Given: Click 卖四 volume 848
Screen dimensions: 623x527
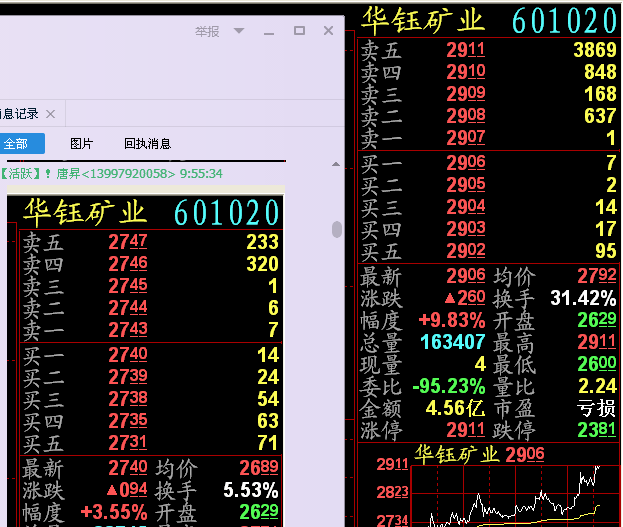Looking at the screenshot, I should (x=600, y=72).
